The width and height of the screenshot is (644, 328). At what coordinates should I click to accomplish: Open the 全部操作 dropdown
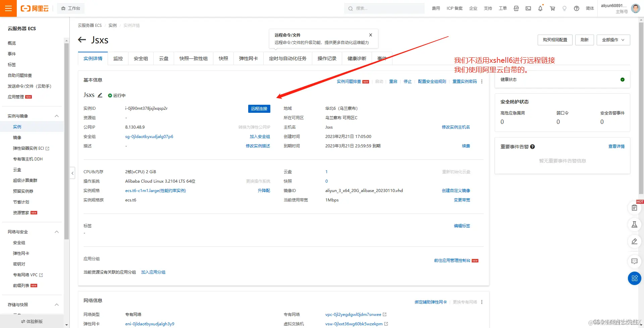tap(613, 40)
